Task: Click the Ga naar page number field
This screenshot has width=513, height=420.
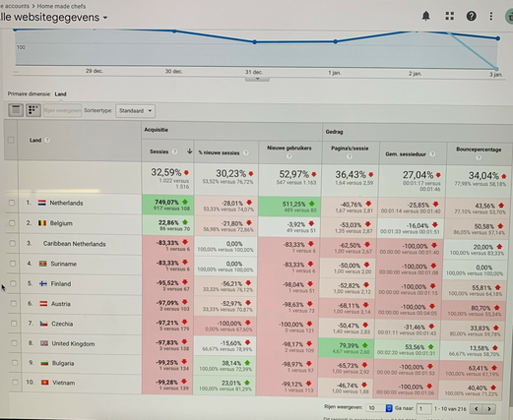Action: click(x=423, y=409)
